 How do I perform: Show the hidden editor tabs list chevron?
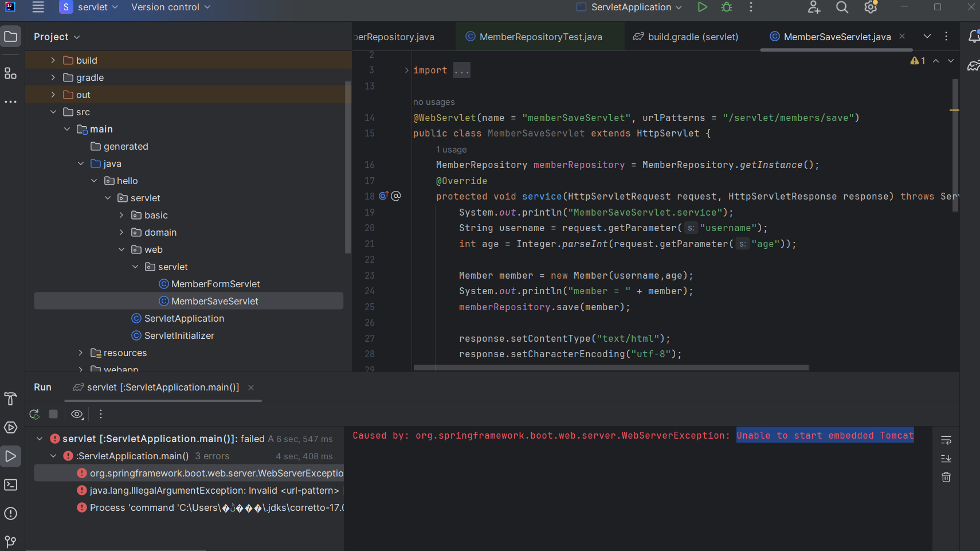(x=927, y=36)
